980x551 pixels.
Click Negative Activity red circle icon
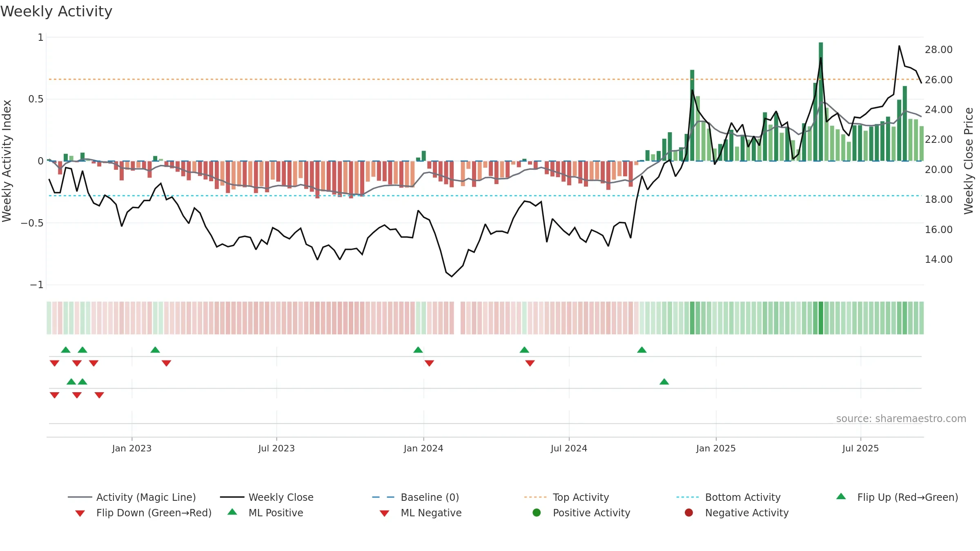pos(689,512)
